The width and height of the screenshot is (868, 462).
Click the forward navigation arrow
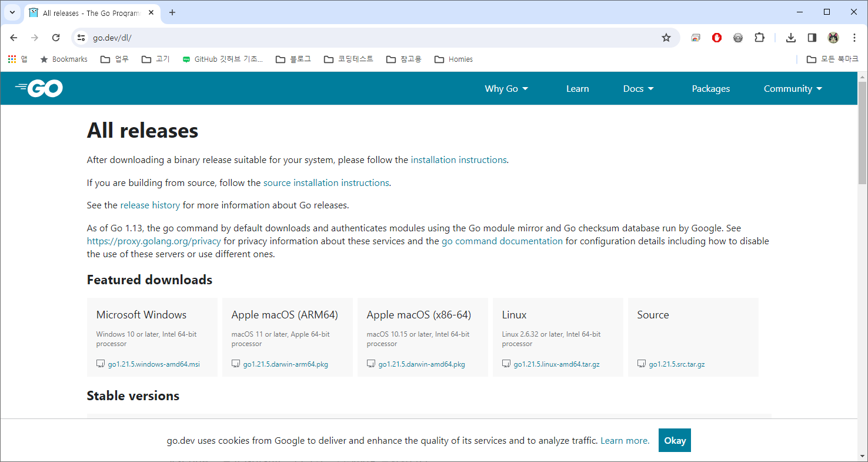click(35, 38)
